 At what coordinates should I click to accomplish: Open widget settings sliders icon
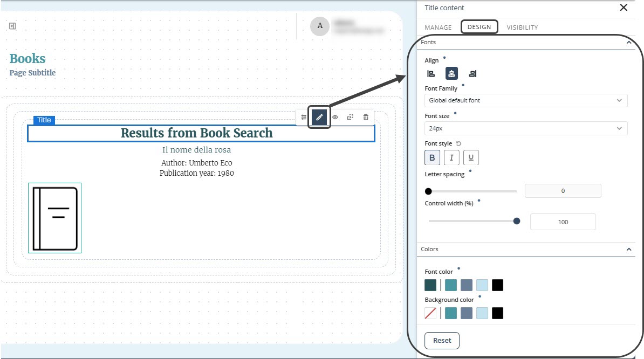coord(304,117)
